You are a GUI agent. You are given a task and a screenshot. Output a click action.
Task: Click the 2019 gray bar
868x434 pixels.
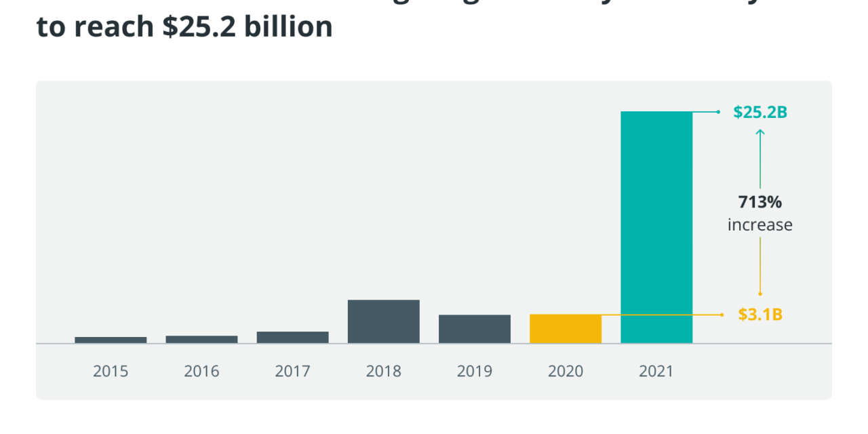pos(475,329)
